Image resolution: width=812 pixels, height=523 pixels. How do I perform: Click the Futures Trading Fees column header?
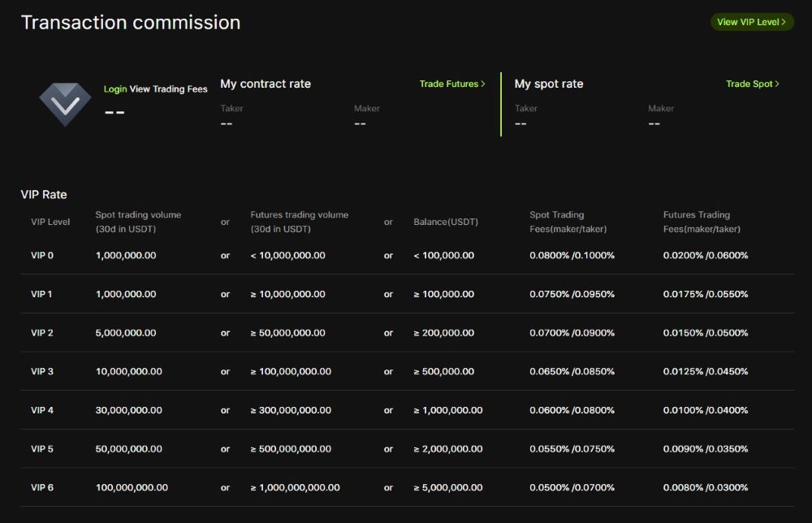pyautogui.click(x=702, y=222)
